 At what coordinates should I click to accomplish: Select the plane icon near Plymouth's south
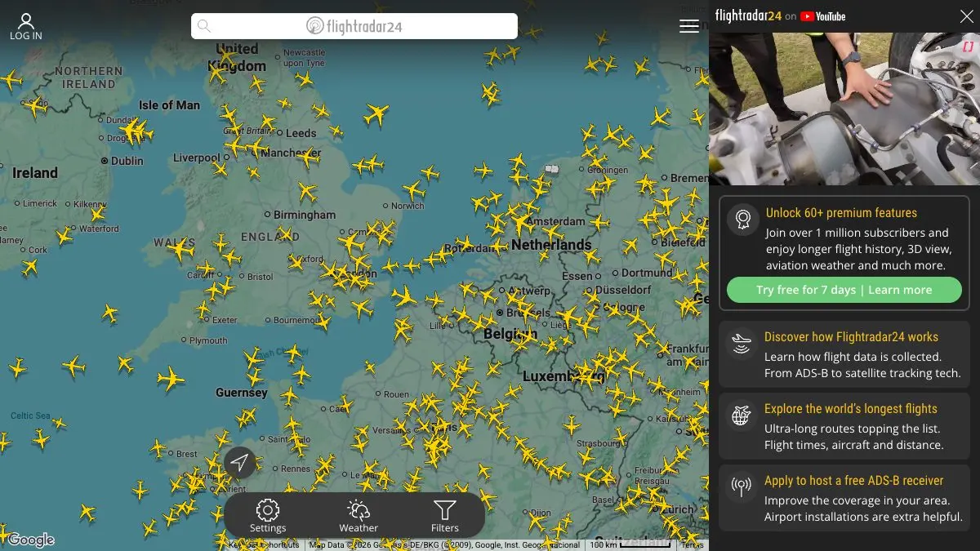click(x=170, y=378)
